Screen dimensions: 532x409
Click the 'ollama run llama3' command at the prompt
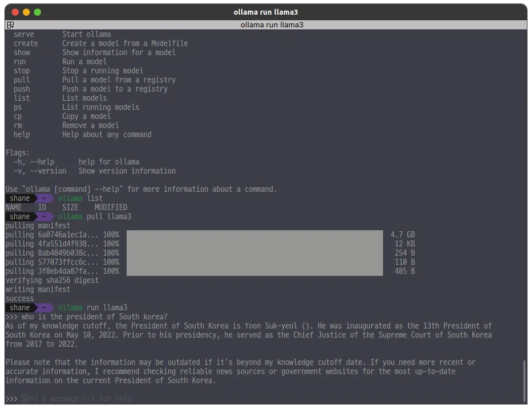pos(93,308)
